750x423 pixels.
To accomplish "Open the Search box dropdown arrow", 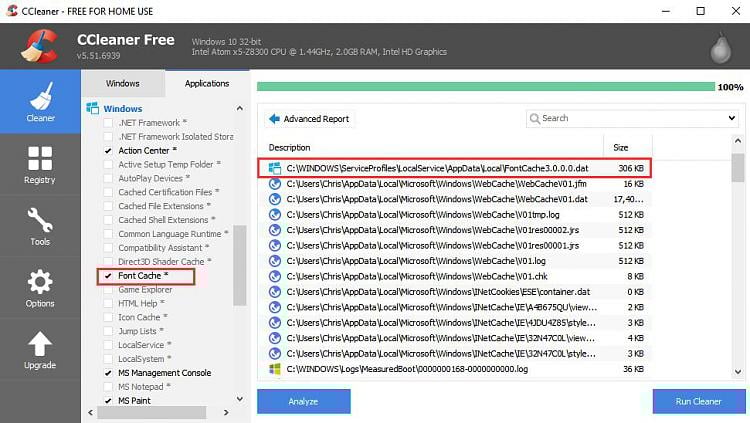I will [731, 118].
